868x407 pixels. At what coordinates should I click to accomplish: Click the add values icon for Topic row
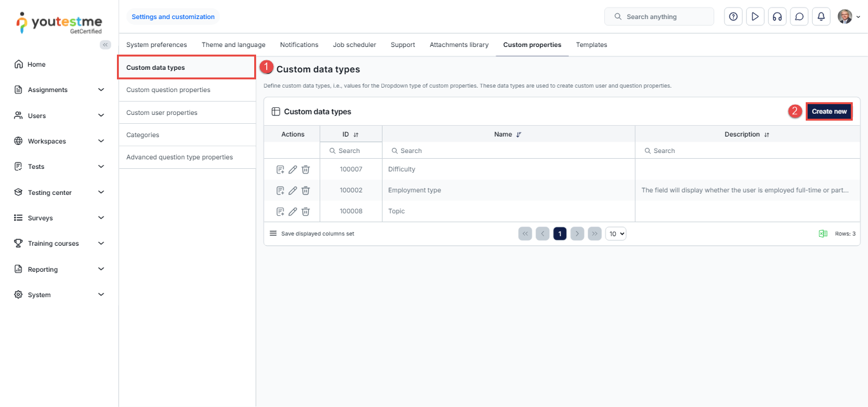[x=280, y=211]
